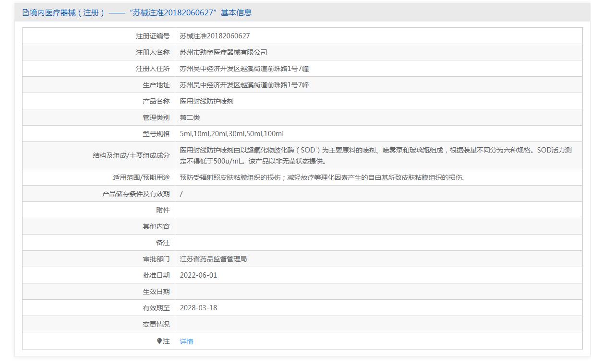591x364 pixels.
Task: Click the document icon in the page header
Action: (25, 13)
